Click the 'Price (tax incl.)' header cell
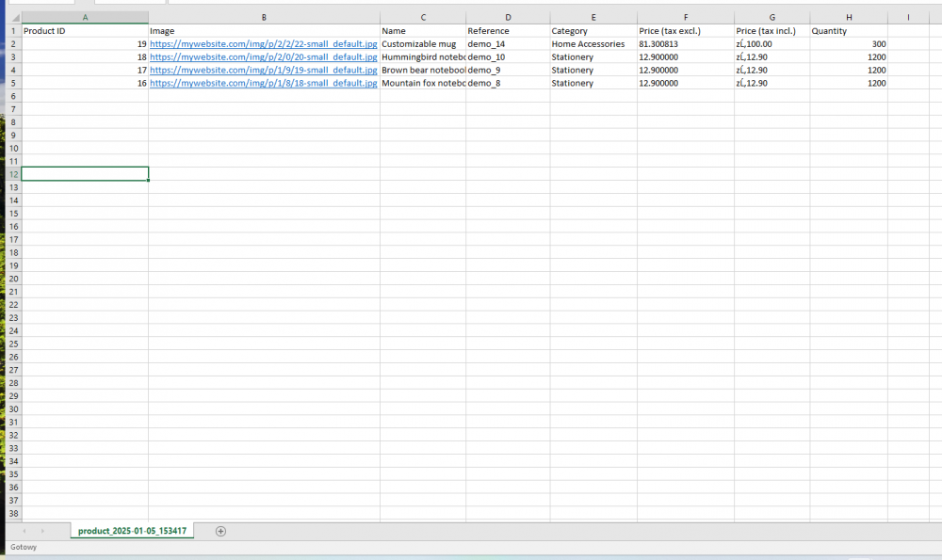Screen dimensions: 942x560 (772, 31)
